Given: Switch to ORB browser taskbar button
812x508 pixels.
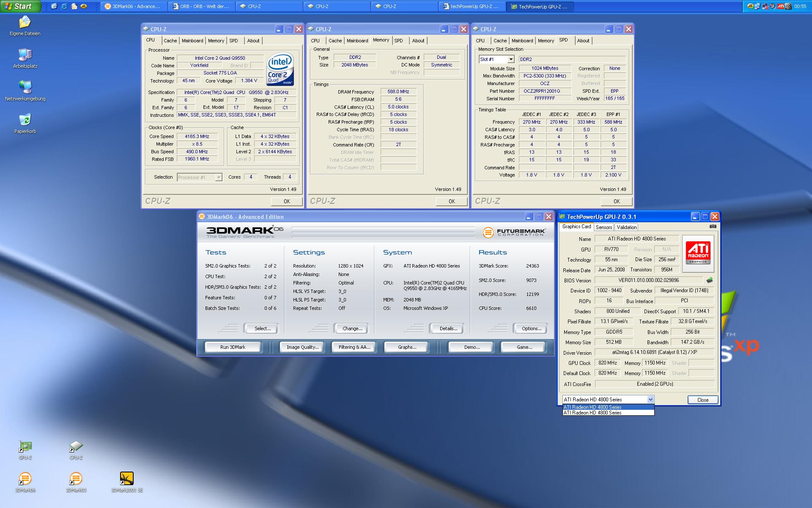Looking at the screenshot, I should tap(201, 6).
